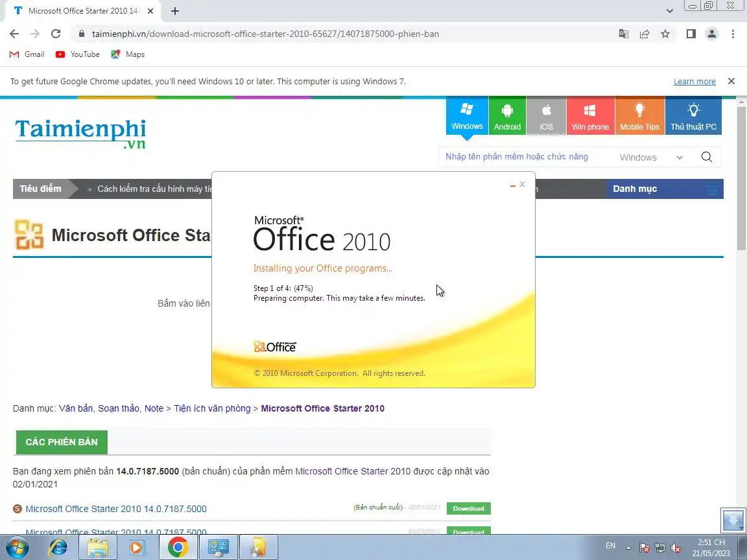This screenshot has width=747, height=560.
Task: Click the EN language indicator
Action: point(610,546)
